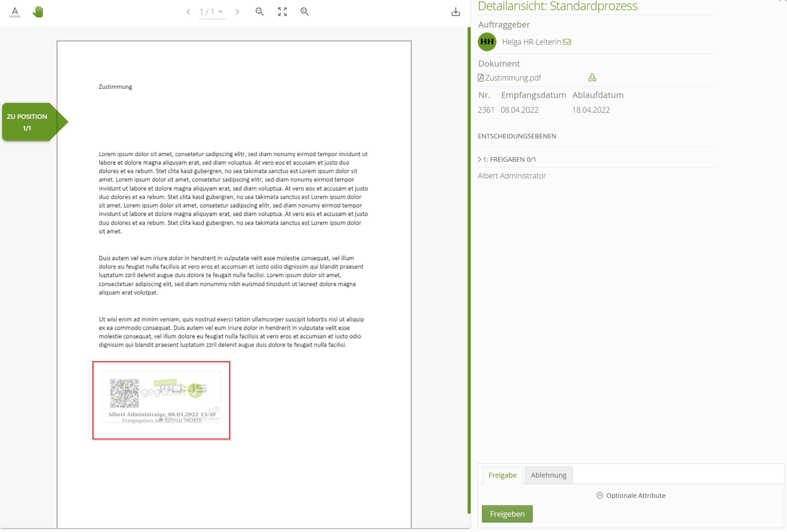Zoom out of the document
Viewport: 787px width, 532px height.
pos(259,12)
